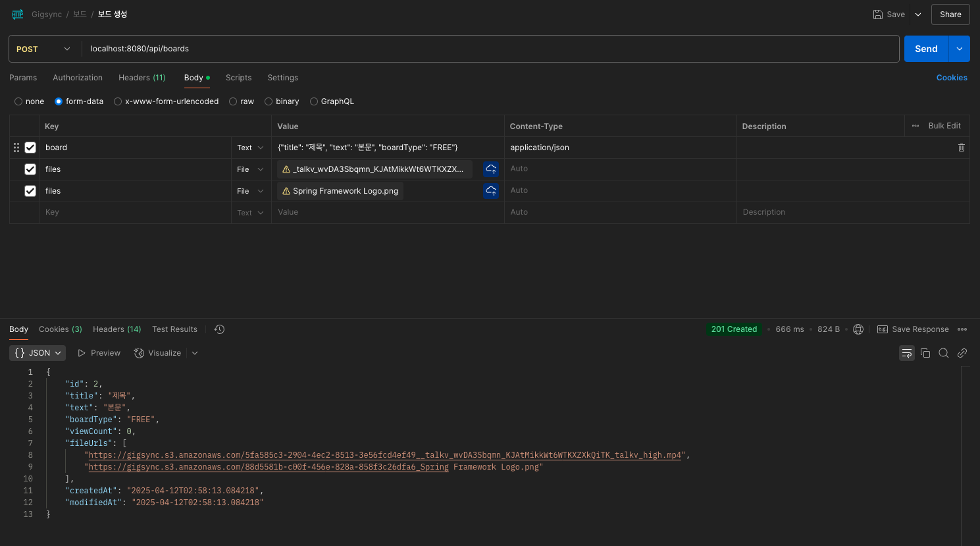
Task: Click cloud upload icon for Spring Framework Logo.png
Action: click(491, 191)
